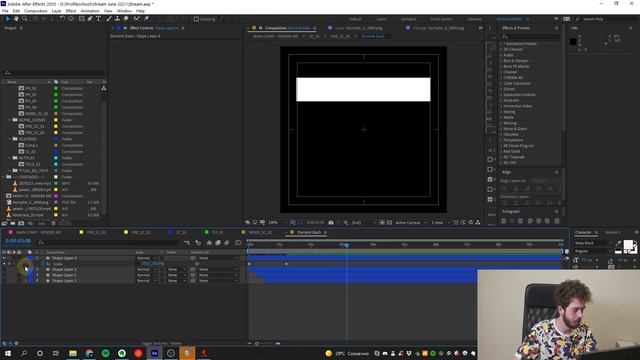Screen dimensions: 640x360
Task: Select the Hand tool
Action: click(x=16, y=19)
